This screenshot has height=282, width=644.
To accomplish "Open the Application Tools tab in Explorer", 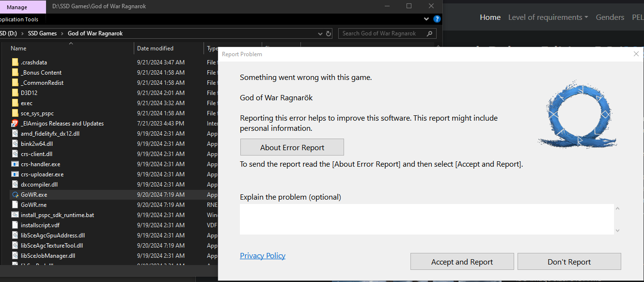I will [x=18, y=19].
